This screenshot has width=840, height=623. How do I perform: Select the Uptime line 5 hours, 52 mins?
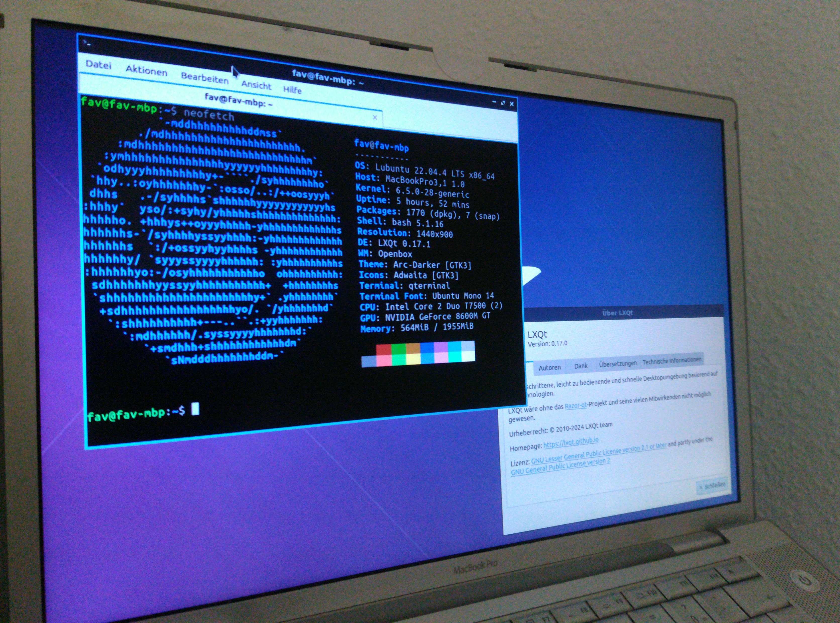click(413, 202)
